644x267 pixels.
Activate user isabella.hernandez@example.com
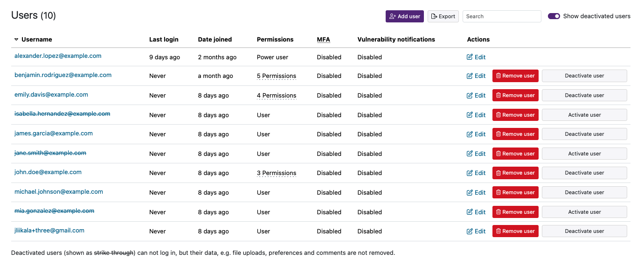[x=584, y=115]
